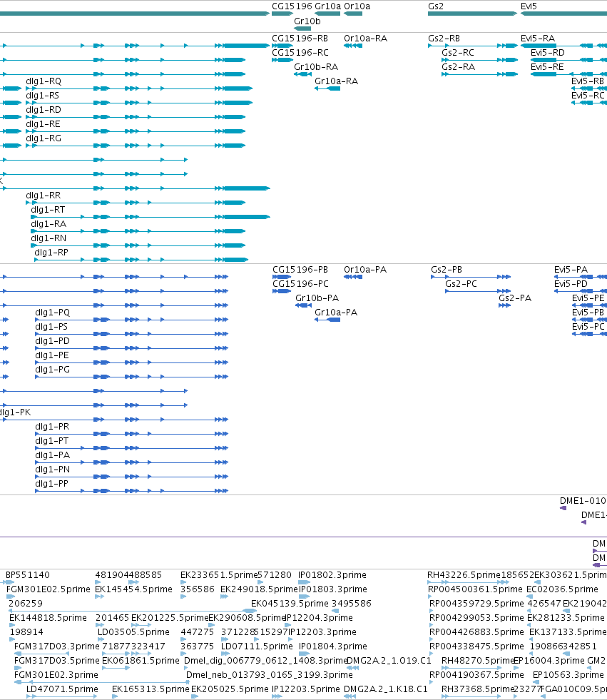Select the EK165313.5prime EST label
Viewport: 607px width, 700px height.
(151, 689)
